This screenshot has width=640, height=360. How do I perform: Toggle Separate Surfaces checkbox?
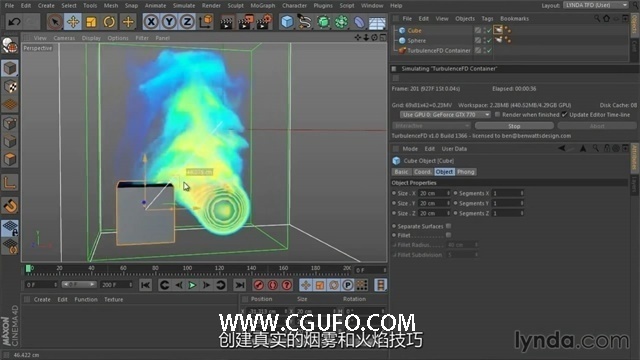(449, 226)
